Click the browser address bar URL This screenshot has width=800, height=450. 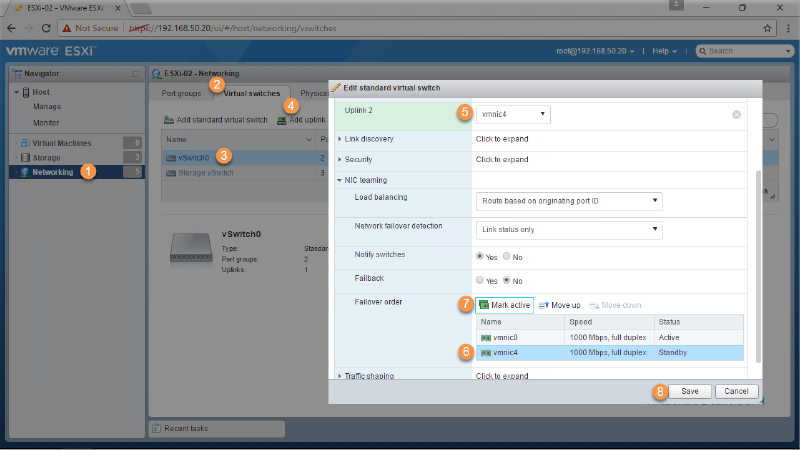[233, 28]
